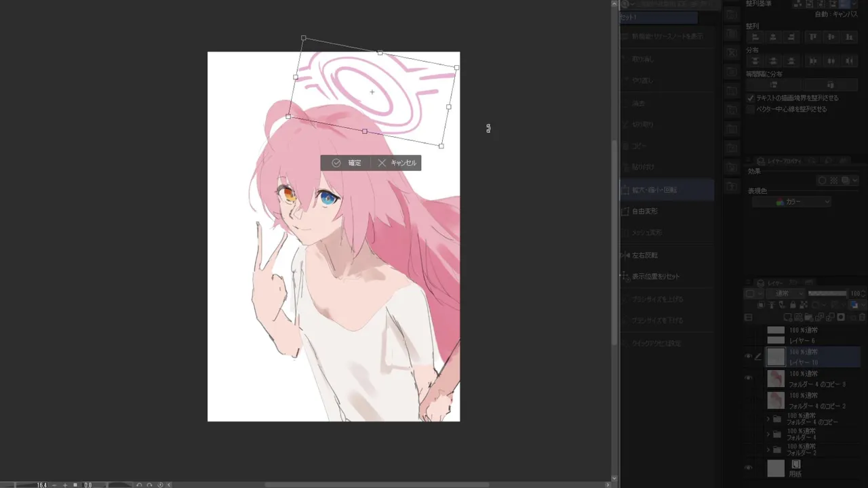Image resolution: width=868 pixels, height=488 pixels.
Task: Select レイヤー 10 layer thumbnail
Action: [x=776, y=357]
